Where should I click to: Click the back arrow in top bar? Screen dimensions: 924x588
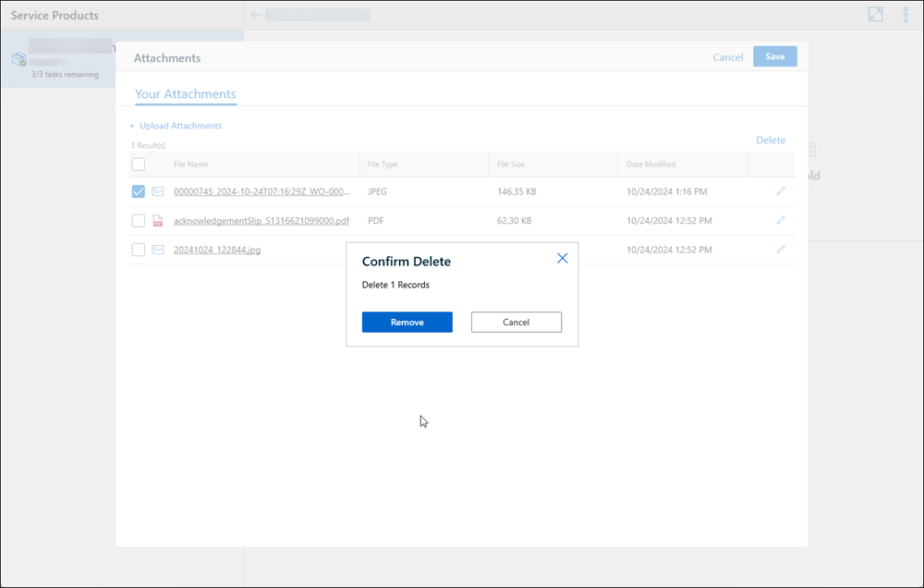click(x=256, y=15)
